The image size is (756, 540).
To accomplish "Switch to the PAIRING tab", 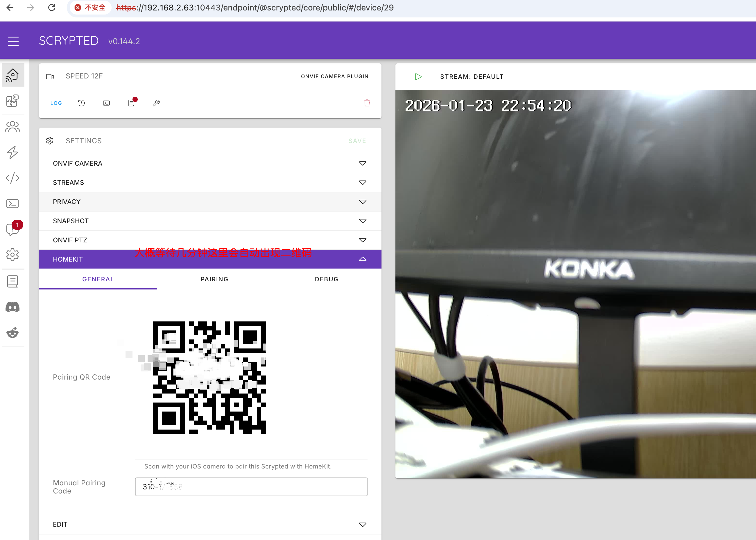I will (x=214, y=279).
